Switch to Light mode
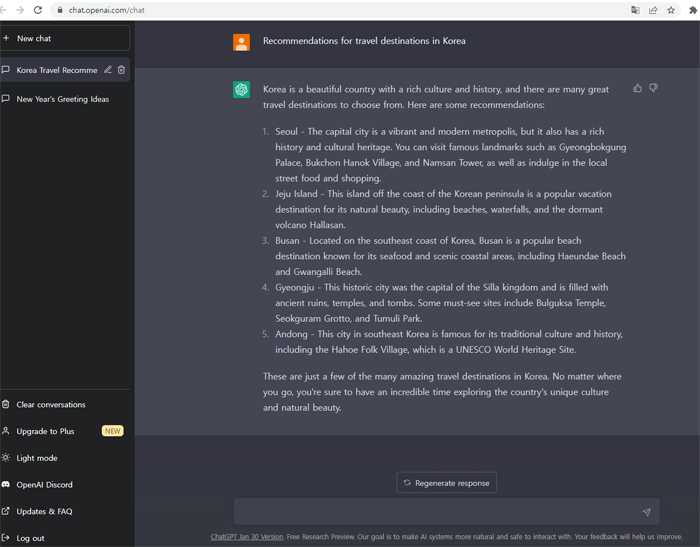The image size is (700, 547). pyautogui.click(x=65, y=458)
